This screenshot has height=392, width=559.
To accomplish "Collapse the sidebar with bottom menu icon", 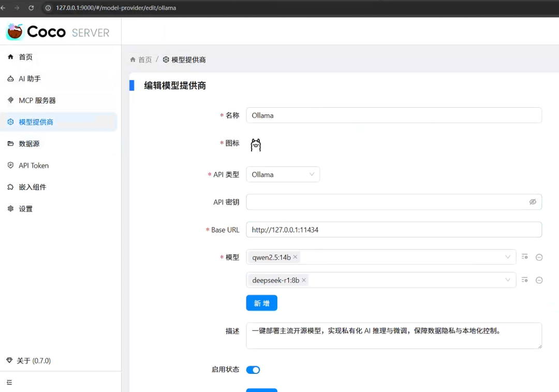I will tap(9, 382).
